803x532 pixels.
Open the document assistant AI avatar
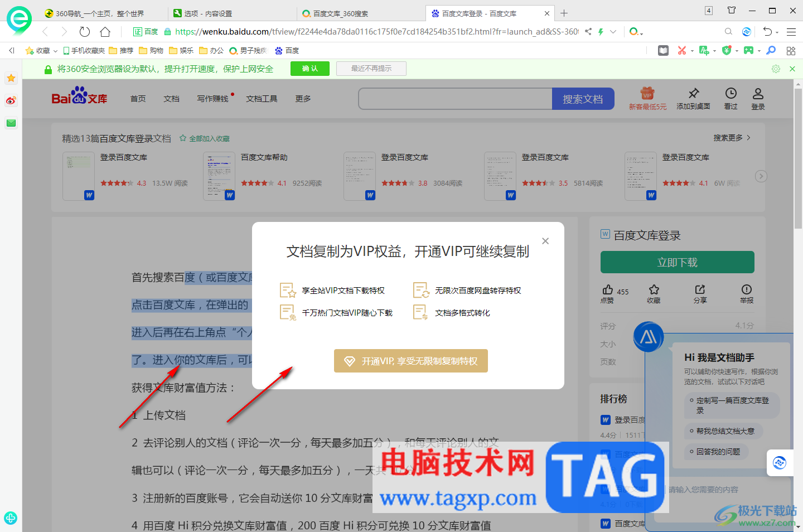tap(649, 337)
